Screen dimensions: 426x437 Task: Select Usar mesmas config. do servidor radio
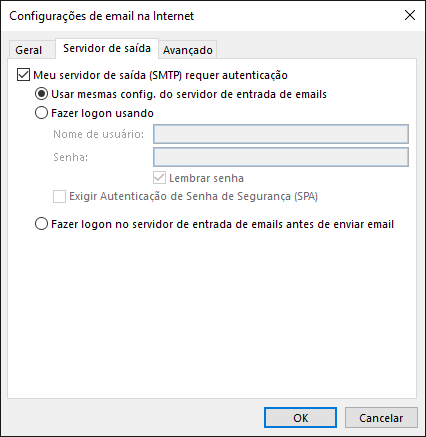(41, 94)
